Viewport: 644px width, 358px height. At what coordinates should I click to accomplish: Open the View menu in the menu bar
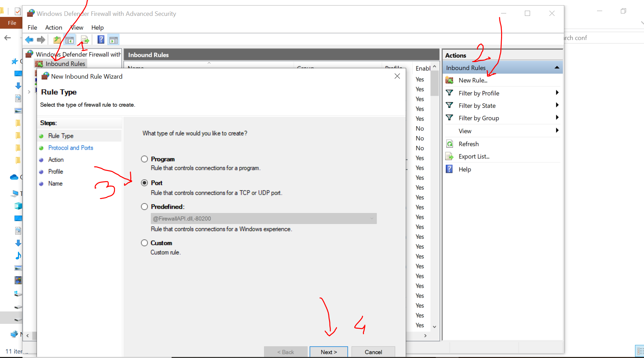77,28
